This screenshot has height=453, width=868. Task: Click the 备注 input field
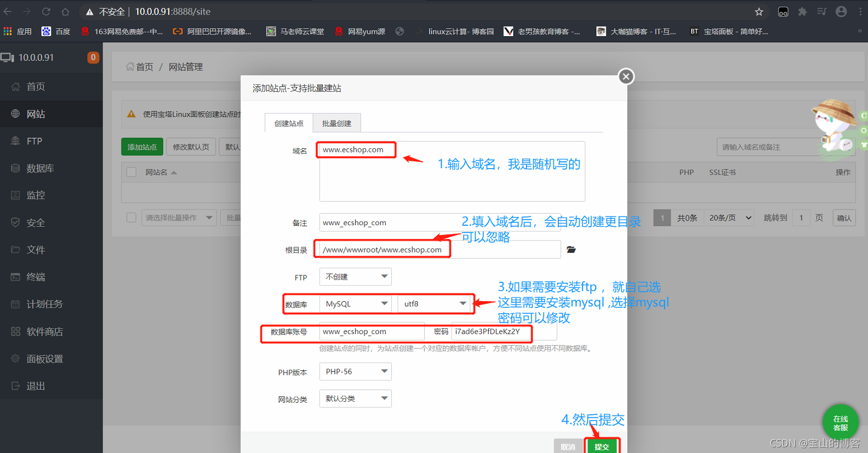pos(387,223)
